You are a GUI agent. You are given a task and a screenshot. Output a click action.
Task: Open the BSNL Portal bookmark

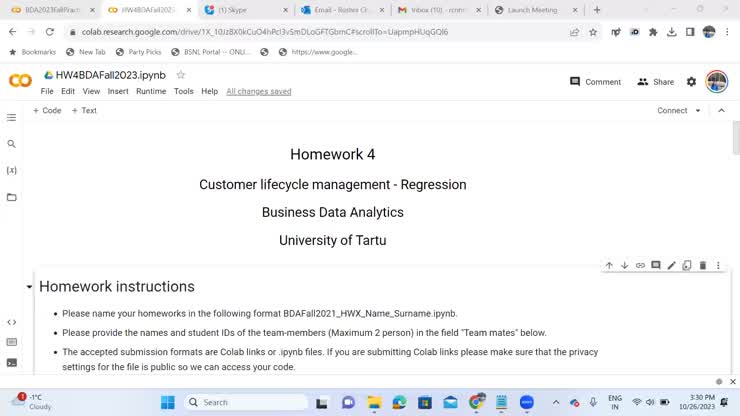pos(210,52)
